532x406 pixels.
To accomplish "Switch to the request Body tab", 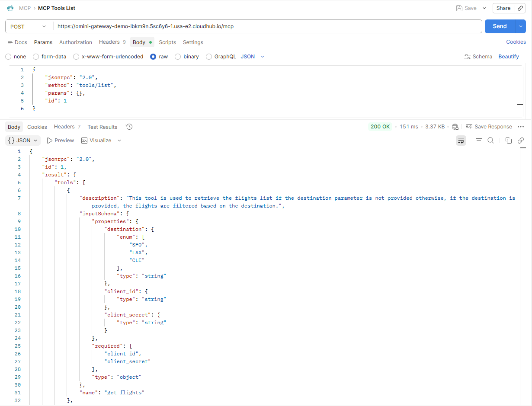I will click(142, 42).
